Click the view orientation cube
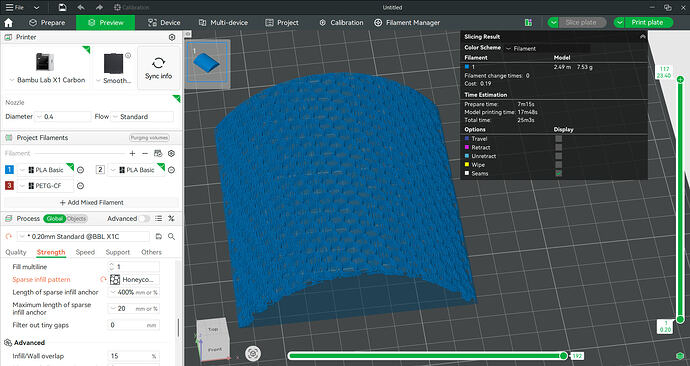 tap(213, 339)
